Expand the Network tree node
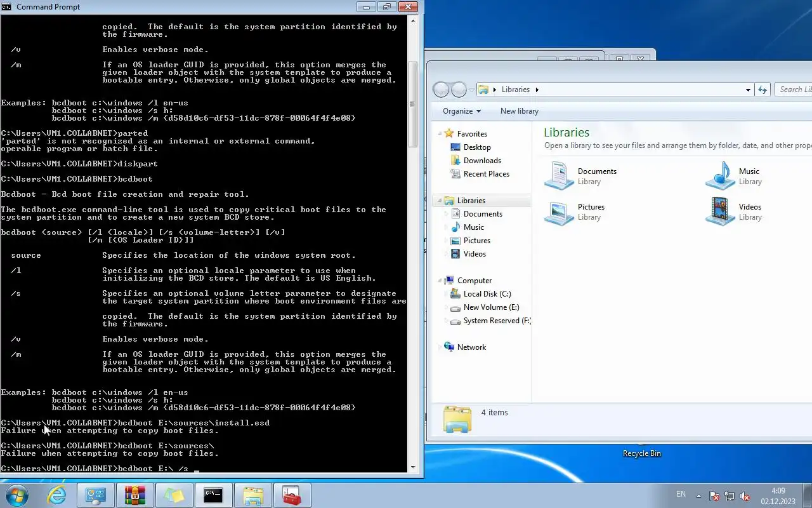This screenshot has width=812, height=508. tap(439, 347)
